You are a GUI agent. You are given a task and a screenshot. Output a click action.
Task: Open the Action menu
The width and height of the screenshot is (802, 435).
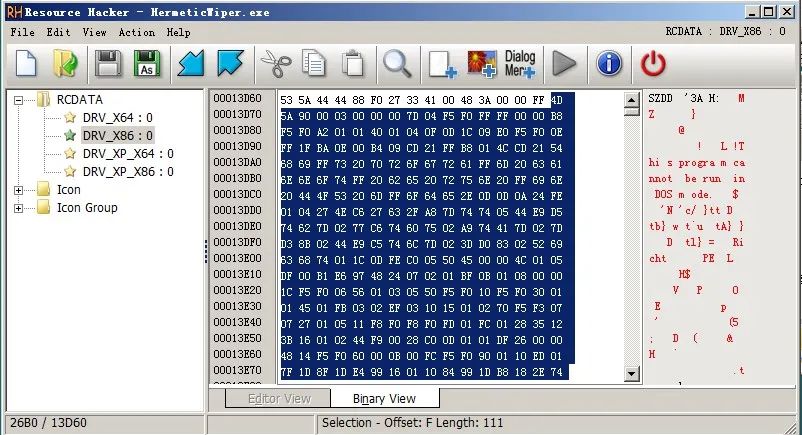(136, 32)
